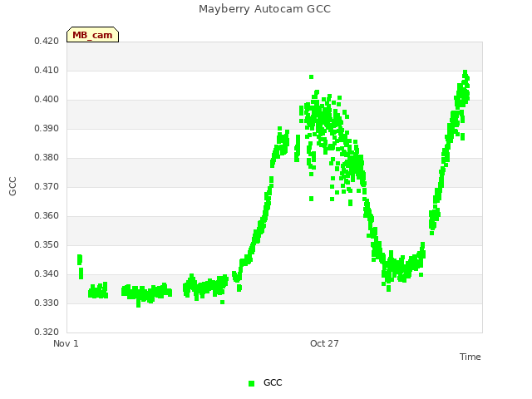Click the green GCC legend swatch
Image resolution: width=532 pixels, height=399 pixels.
(251, 383)
